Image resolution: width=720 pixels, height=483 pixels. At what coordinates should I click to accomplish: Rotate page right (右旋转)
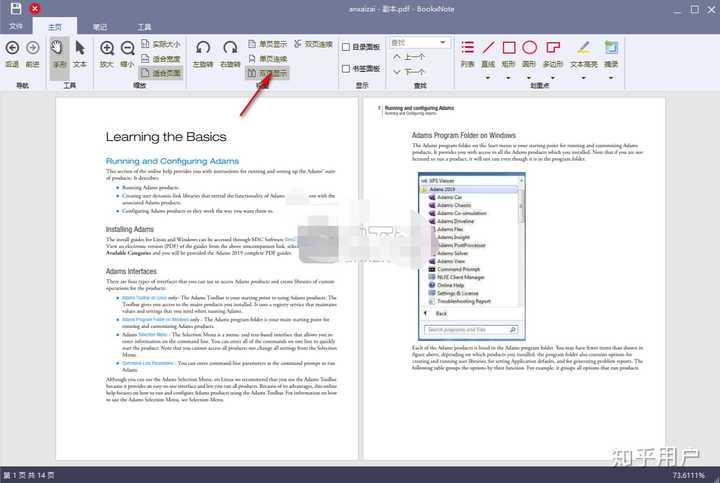click(x=230, y=54)
